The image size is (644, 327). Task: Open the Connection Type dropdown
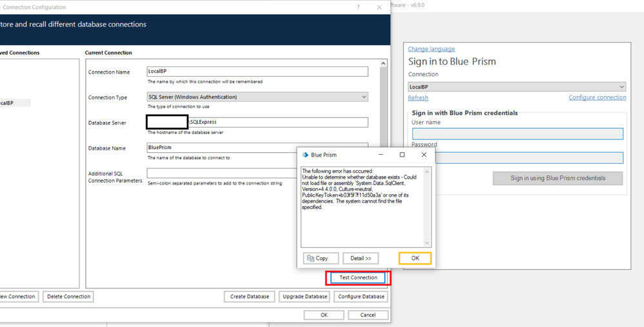[x=257, y=97]
